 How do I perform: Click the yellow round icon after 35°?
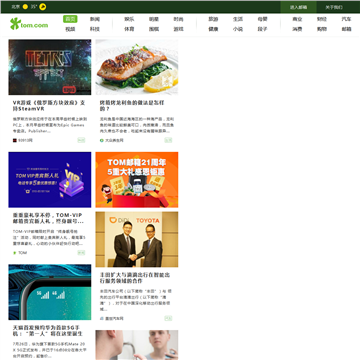coord(42,7)
